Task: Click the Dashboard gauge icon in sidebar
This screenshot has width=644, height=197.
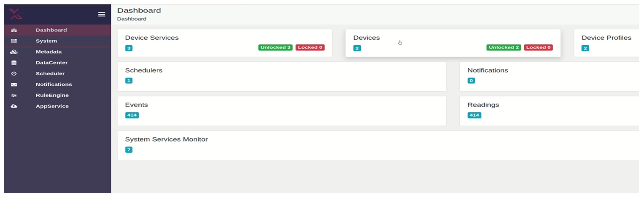Action: (x=14, y=30)
